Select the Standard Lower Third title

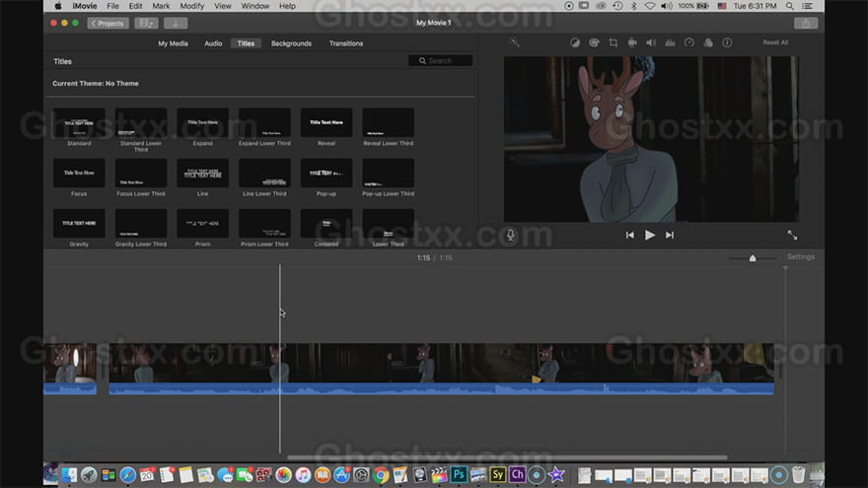[x=141, y=122]
